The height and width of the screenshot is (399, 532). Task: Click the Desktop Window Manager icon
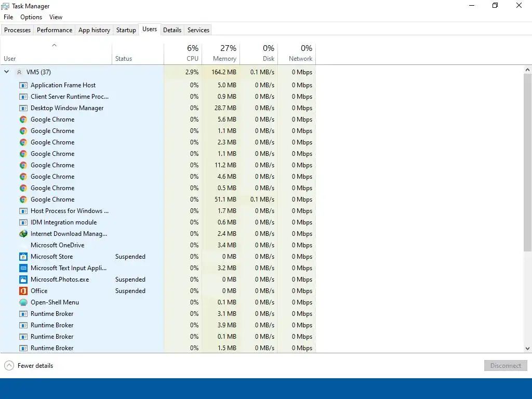point(23,108)
